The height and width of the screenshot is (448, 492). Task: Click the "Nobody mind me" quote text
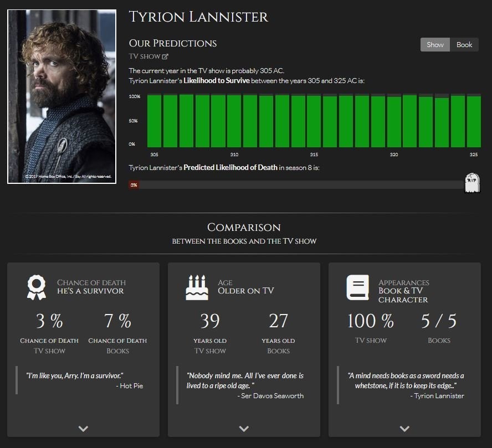pyautogui.click(x=245, y=380)
